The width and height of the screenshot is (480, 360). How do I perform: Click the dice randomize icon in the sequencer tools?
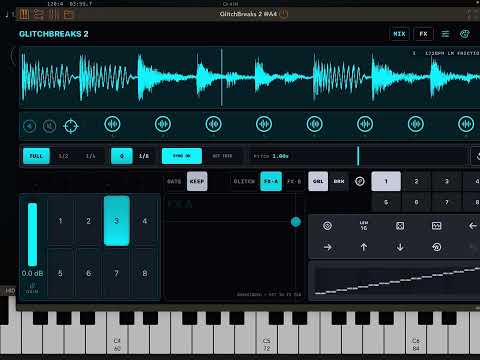pyautogui.click(x=400, y=226)
